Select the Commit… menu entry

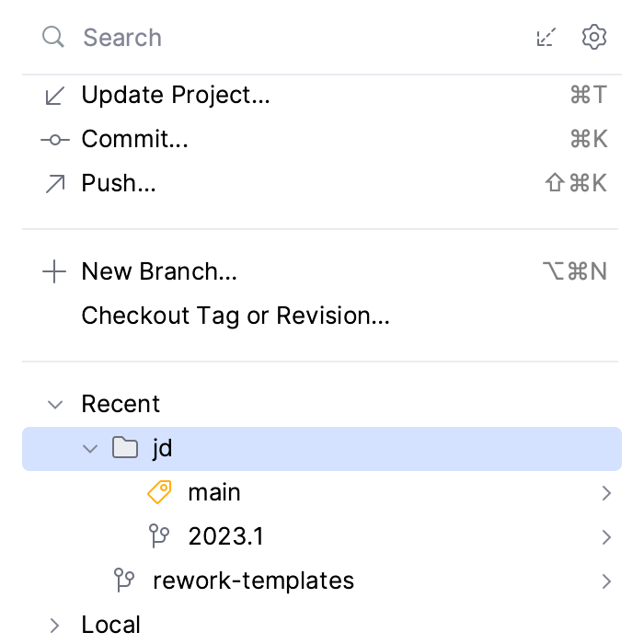135,140
